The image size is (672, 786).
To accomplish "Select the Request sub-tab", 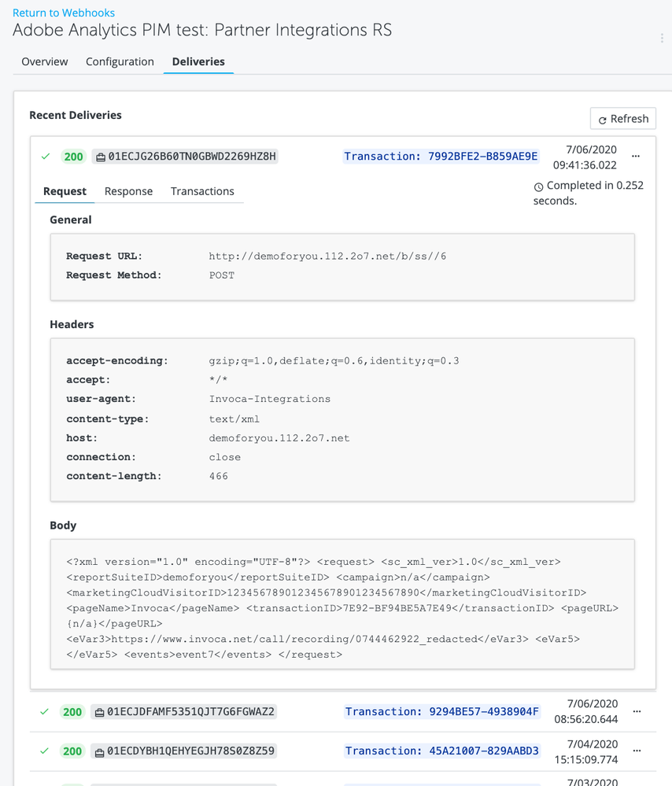I will coord(65,191).
